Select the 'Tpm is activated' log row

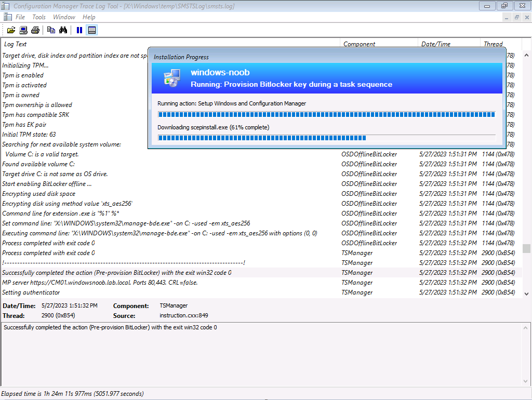click(x=74, y=85)
